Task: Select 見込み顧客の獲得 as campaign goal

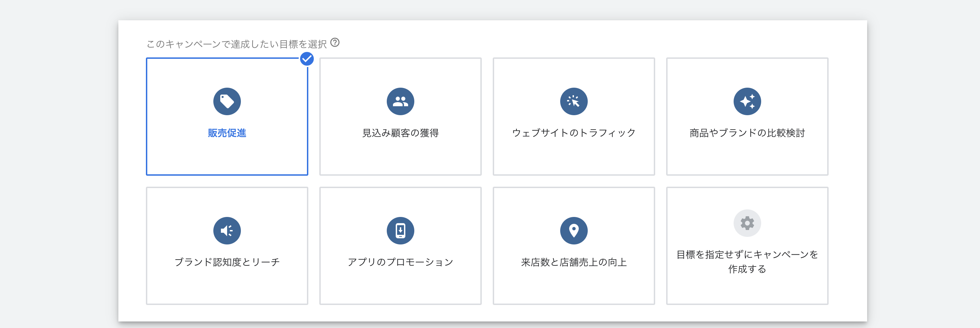Action: point(400,116)
